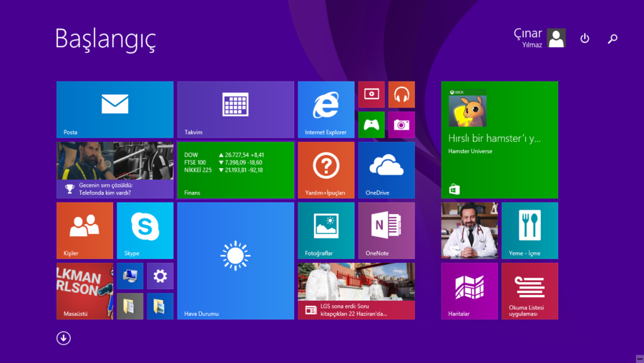
Task: Open the Yardım+İpuçları help tile
Action: [x=326, y=170]
